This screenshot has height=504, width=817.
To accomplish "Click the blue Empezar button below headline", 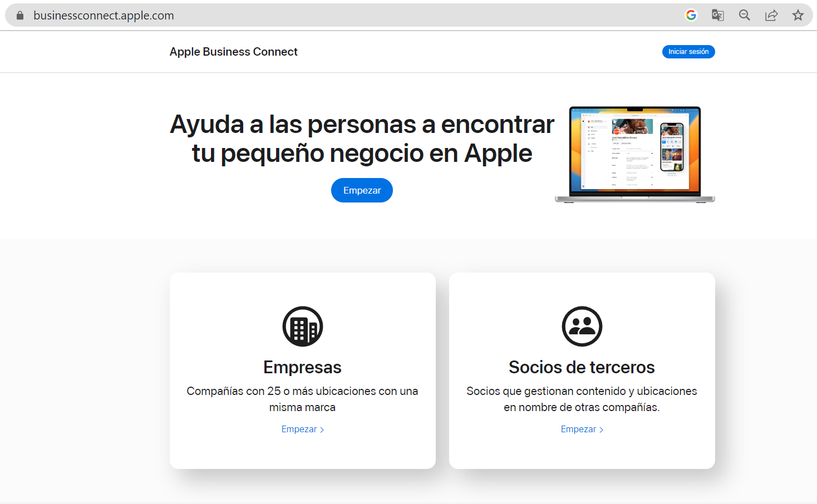I will [362, 190].
